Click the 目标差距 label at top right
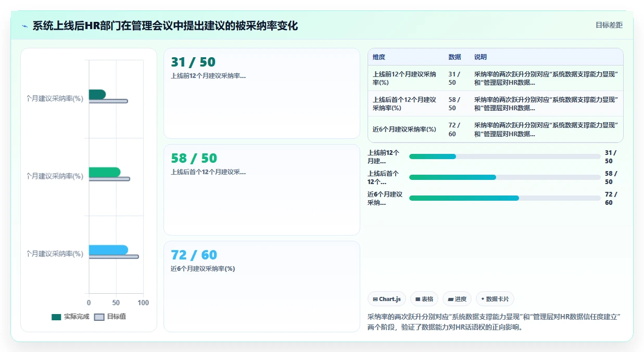 [x=609, y=25]
